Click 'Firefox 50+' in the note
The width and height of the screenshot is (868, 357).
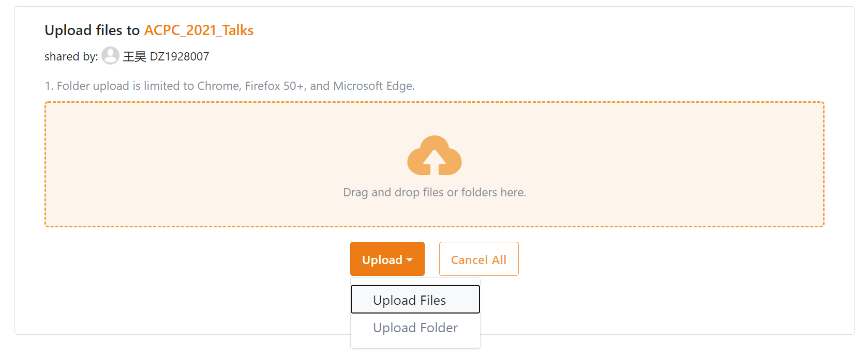(274, 86)
